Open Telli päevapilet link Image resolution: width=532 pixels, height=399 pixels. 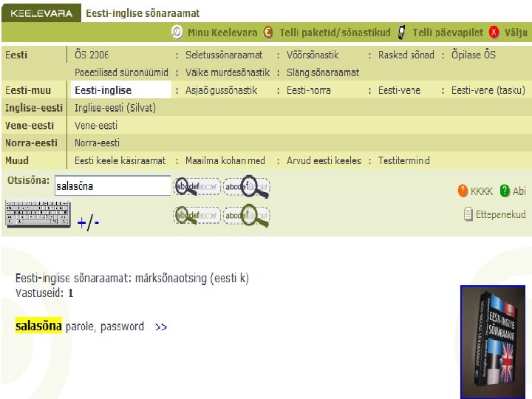tap(448, 33)
